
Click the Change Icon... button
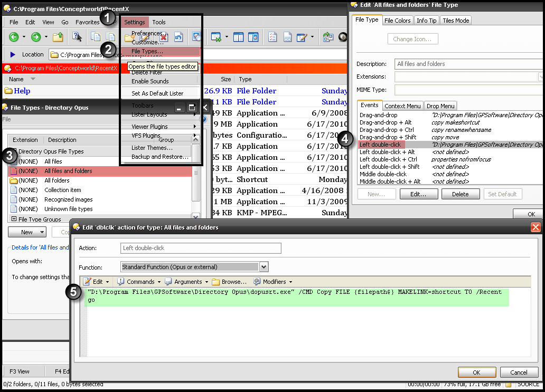(412, 39)
